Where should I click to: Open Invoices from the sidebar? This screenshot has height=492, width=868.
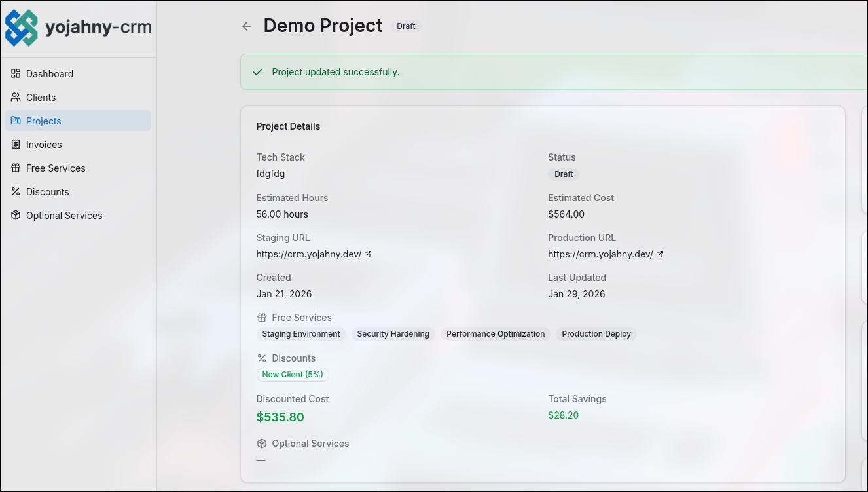78,144
